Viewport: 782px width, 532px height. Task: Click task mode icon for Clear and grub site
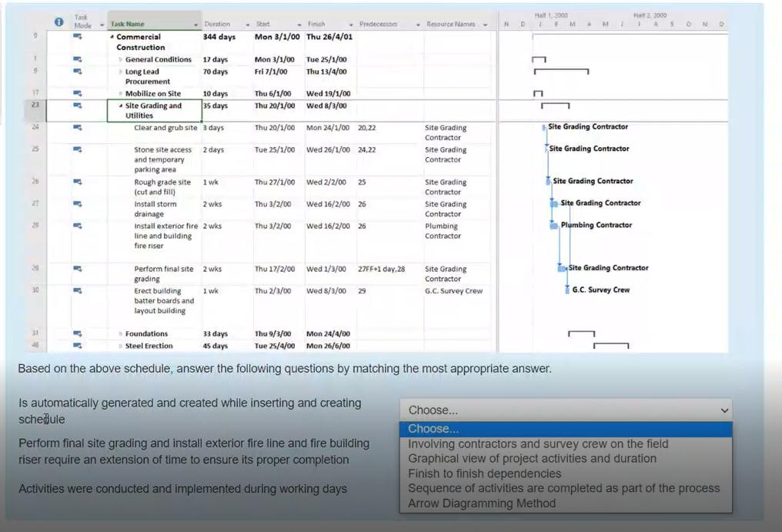[x=78, y=128]
